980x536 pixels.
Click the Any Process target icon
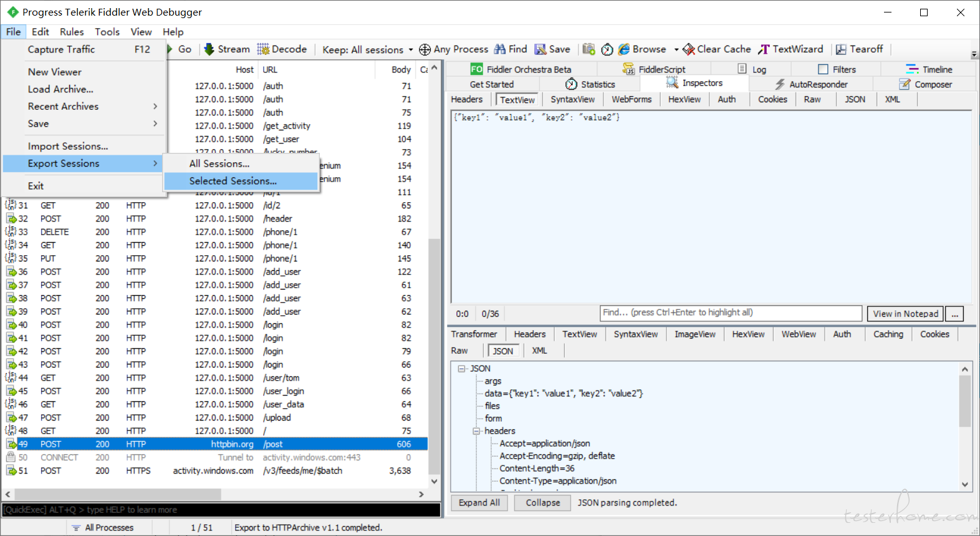[425, 49]
